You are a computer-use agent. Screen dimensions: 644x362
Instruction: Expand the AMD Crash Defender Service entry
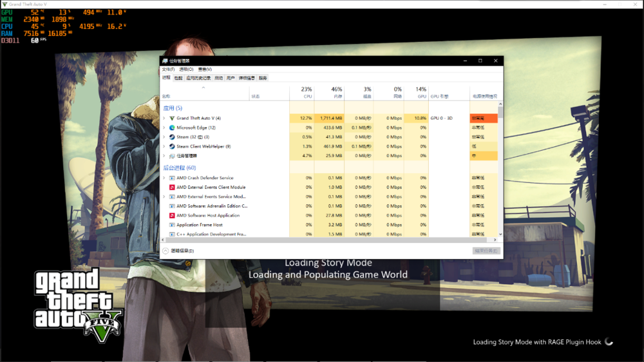pos(164,178)
